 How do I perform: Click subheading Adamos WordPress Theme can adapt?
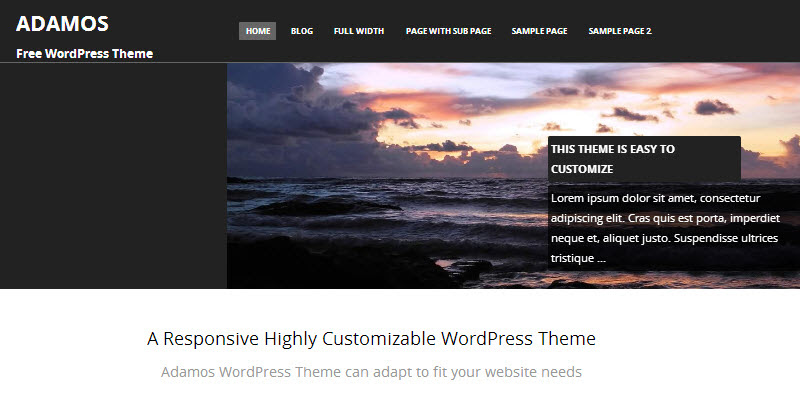[371, 372]
